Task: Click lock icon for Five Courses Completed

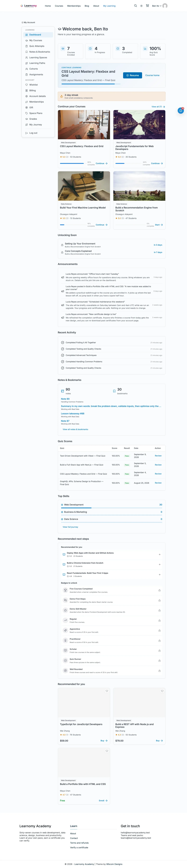Action: [159, 590]
